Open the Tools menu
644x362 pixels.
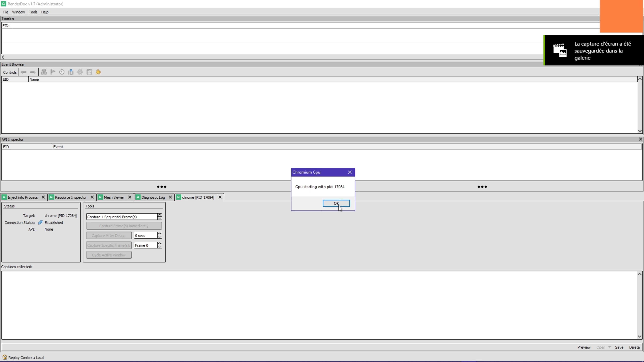pos(33,12)
